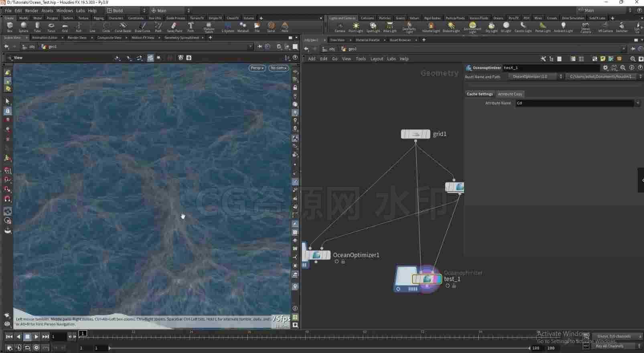Open the Attribute Name dropdown arrow

[x=638, y=103]
